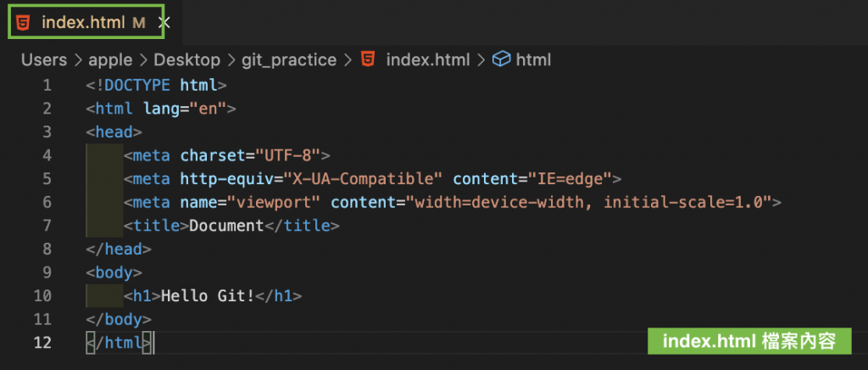Image resolution: width=868 pixels, height=370 pixels.
Task: Select line number 10 in the gutter
Action: point(42,296)
